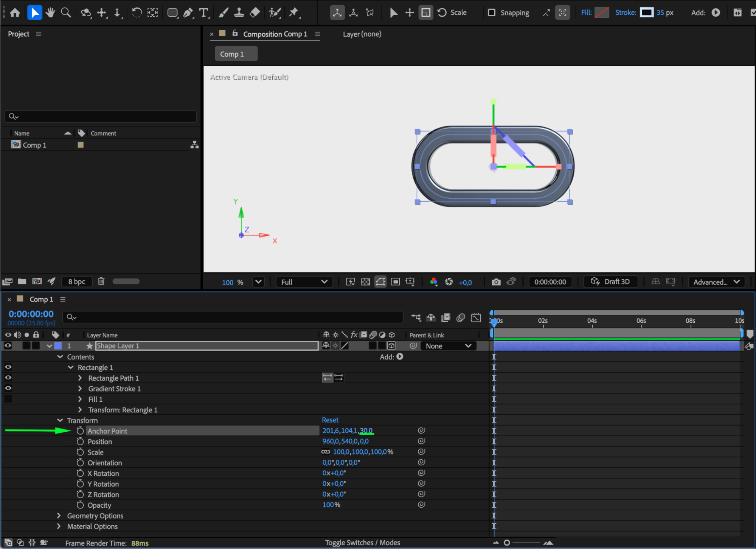The width and height of the screenshot is (756, 549).
Task: Select the Puppet Pin tool
Action: coord(294,12)
